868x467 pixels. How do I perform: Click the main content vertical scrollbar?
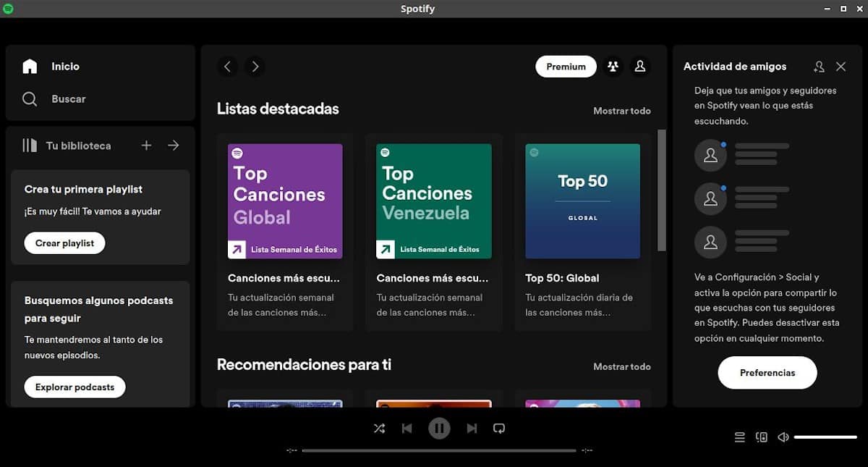tap(662, 190)
